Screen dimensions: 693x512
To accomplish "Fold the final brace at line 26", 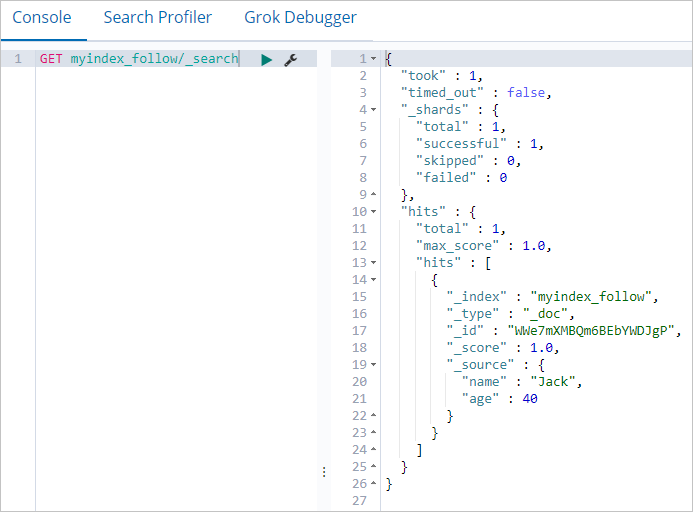I will point(373,483).
